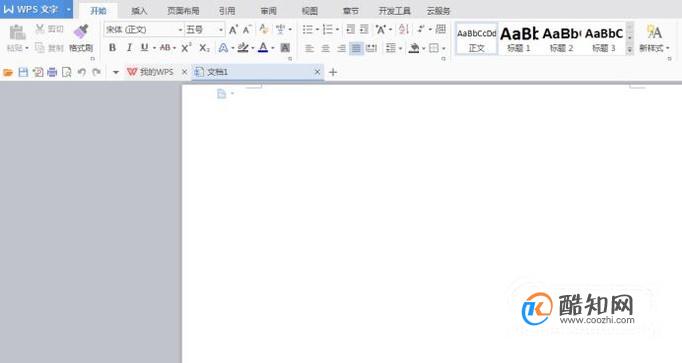Apply the 标题 3 style

[604, 39]
